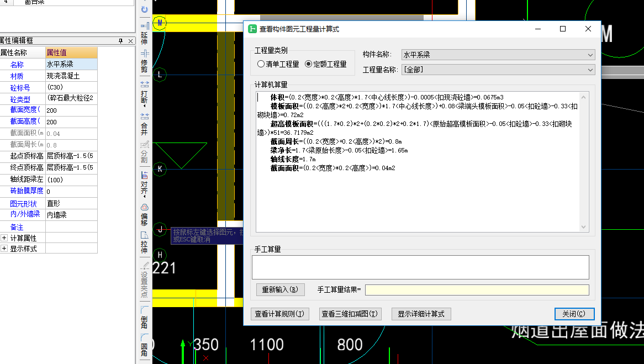Click the 材质 value 现浇混凝土

tap(71, 76)
